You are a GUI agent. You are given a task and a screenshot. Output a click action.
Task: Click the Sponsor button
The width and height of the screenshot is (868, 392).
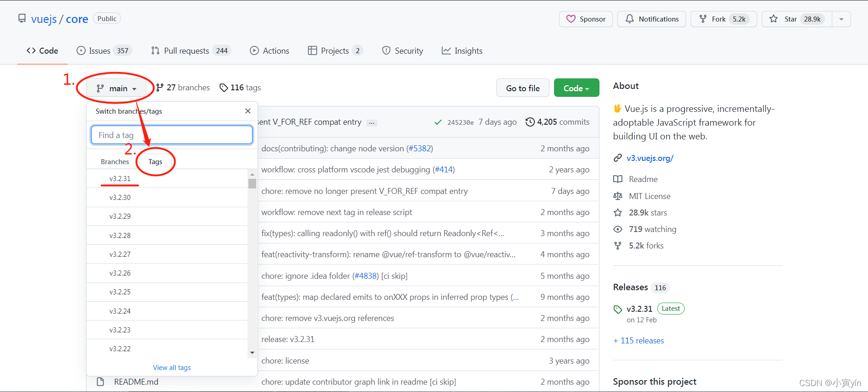[586, 19]
